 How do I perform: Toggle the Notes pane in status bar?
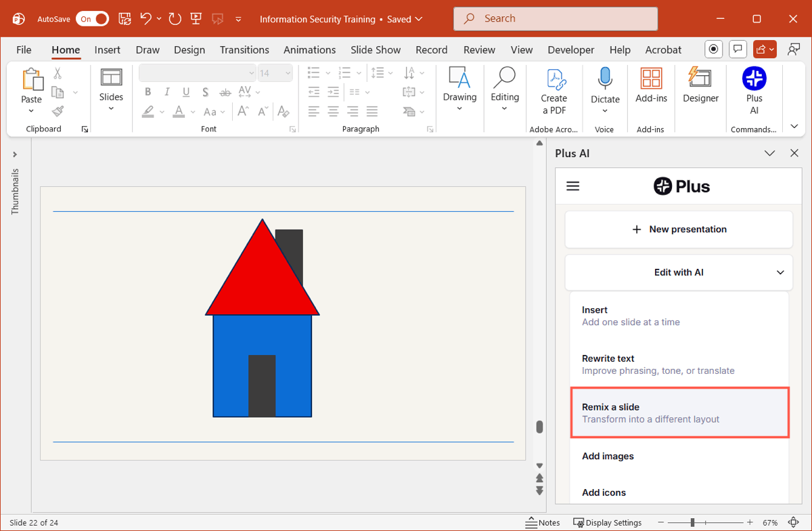543,522
